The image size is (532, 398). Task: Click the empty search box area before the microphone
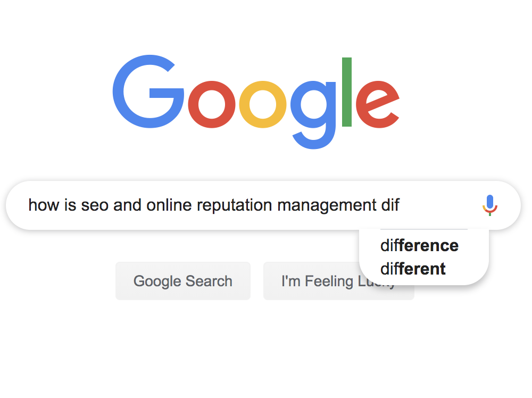coord(439,205)
